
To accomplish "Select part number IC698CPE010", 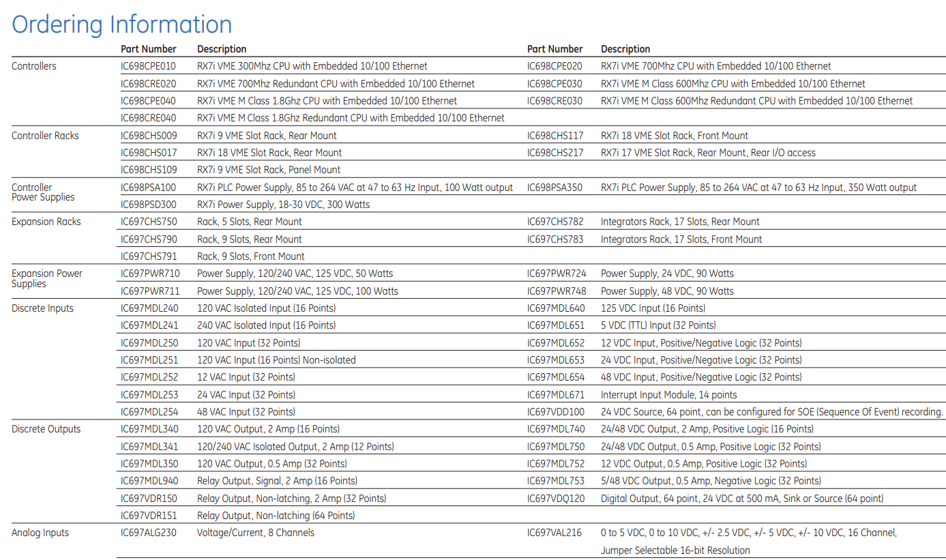I will tap(148, 66).
